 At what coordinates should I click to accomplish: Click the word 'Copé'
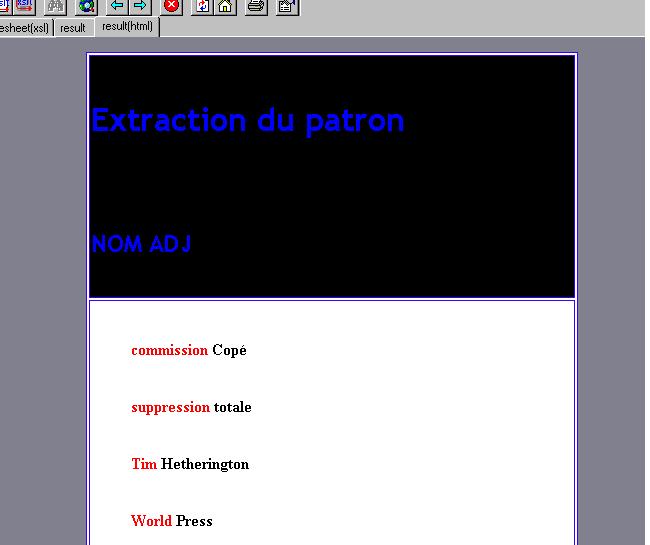pos(229,350)
